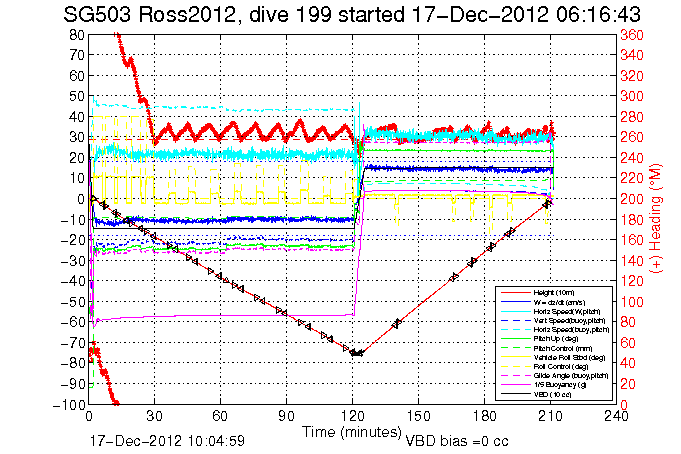The image size is (681, 454).
Task: Click the red "(+) Heading (°M)" axis label
Action: pyautogui.click(x=656, y=219)
